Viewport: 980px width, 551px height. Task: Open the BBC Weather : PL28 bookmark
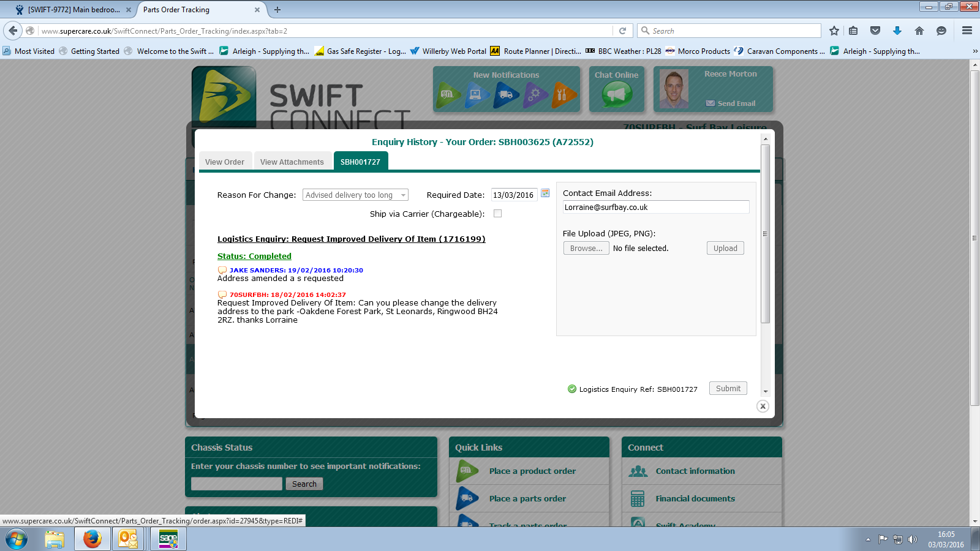click(x=623, y=51)
